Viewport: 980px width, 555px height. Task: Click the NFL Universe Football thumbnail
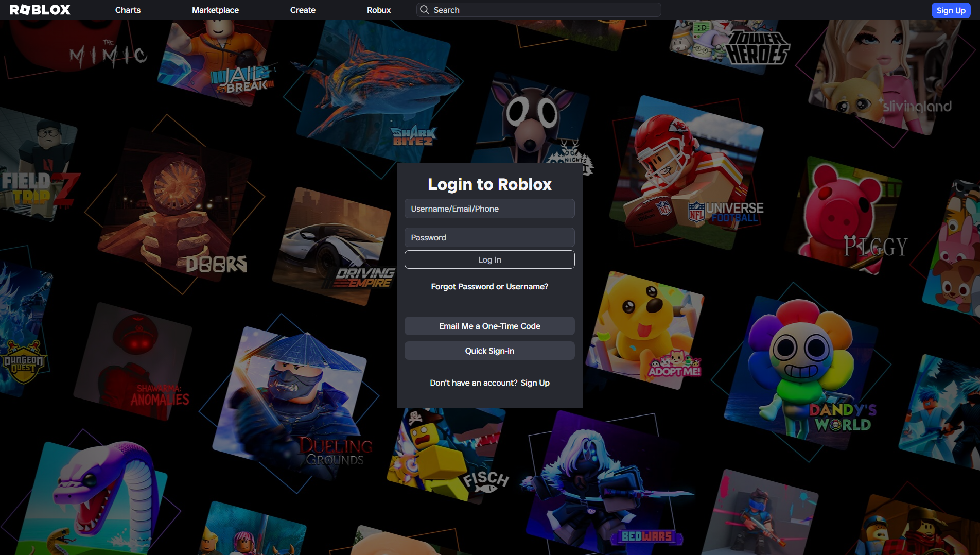pos(687,172)
